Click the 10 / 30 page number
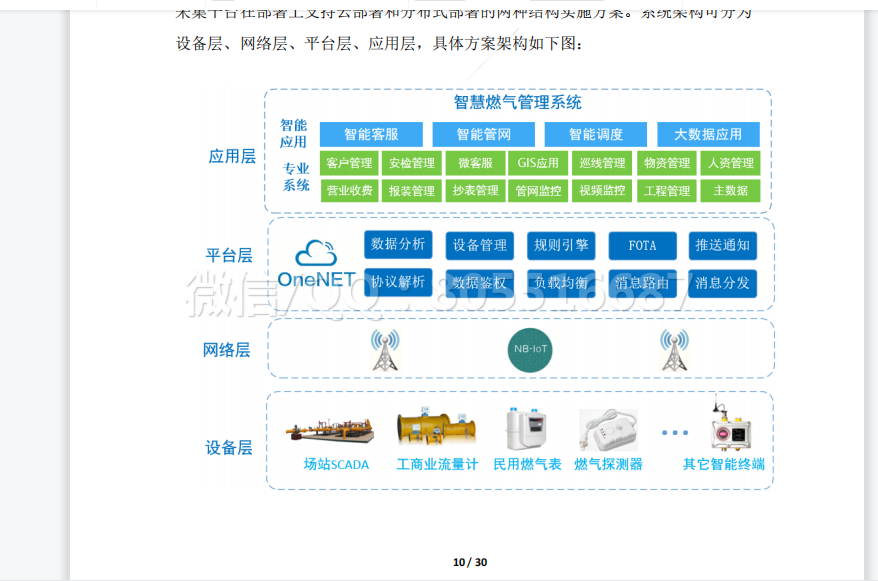The width and height of the screenshot is (878, 581). [x=470, y=563]
